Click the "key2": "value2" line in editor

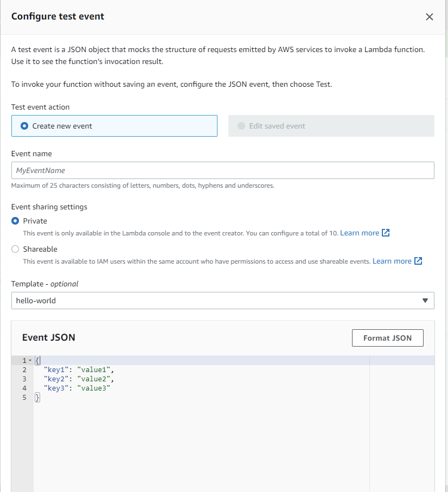(79, 379)
